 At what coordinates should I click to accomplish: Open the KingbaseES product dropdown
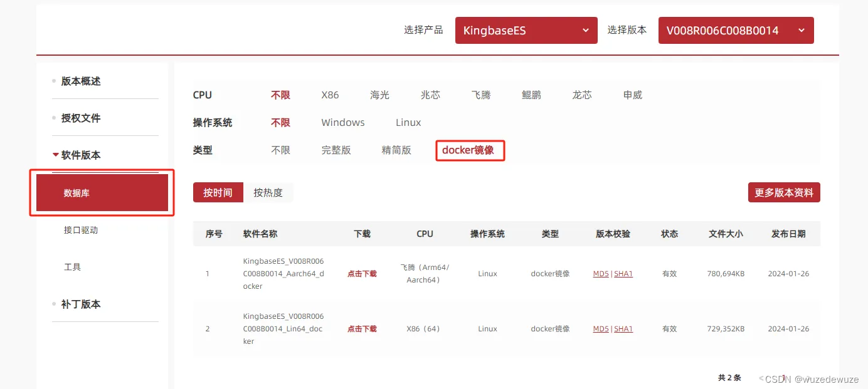coord(526,30)
